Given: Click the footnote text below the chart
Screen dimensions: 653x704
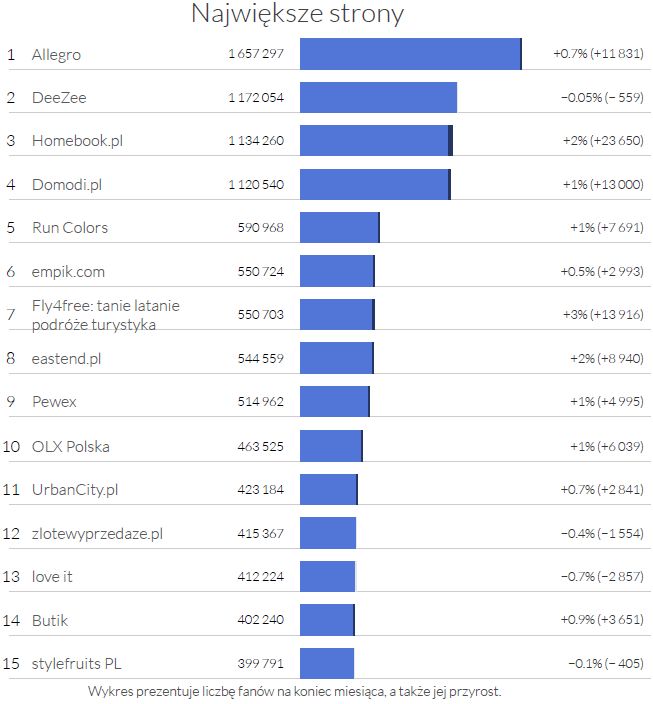Looking at the screenshot, I should pos(294,691).
